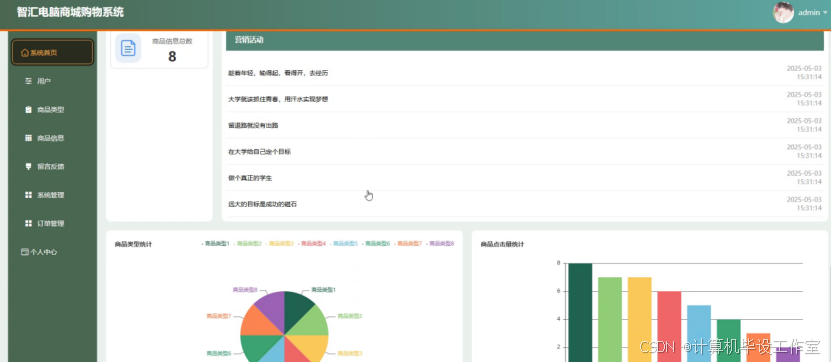Click the 营销活动 panel header

(x=525, y=40)
